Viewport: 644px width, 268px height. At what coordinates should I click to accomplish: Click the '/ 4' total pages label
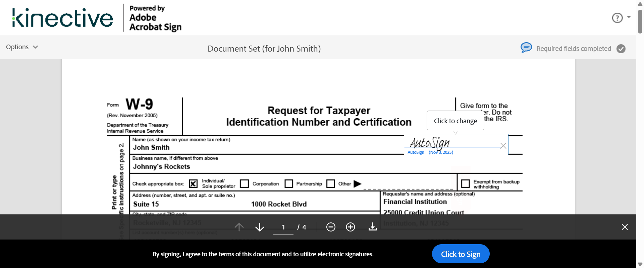point(302,227)
